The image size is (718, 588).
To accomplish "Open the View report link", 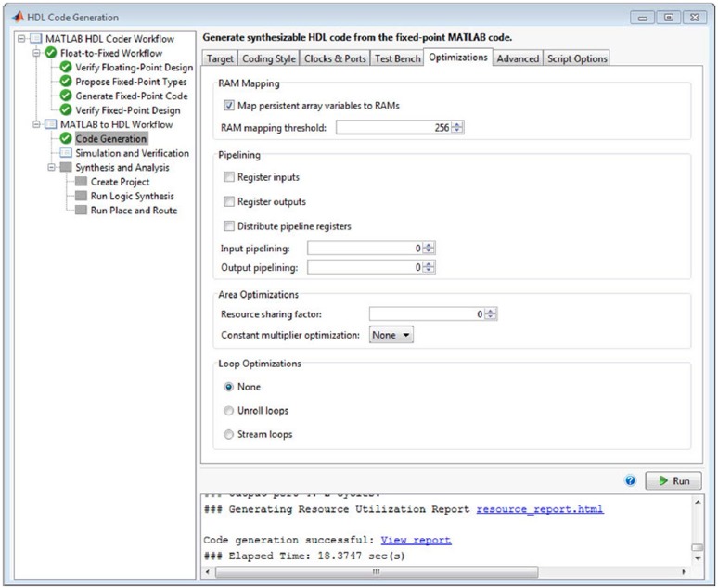I will pyautogui.click(x=416, y=540).
